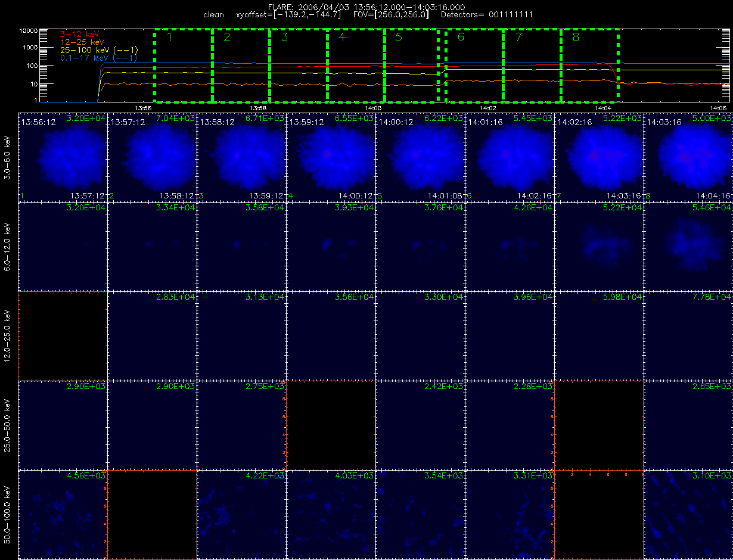This screenshot has height=560, width=733.
Task: Open the 6.0-12.0 keV image labeled 5.46E+04
Action: click(688, 246)
